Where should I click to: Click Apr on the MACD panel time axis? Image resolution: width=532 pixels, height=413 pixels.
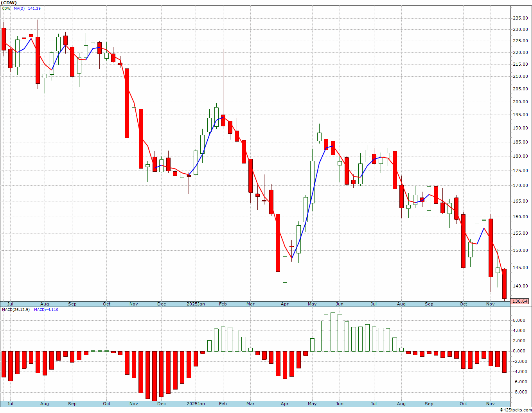coord(285,404)
